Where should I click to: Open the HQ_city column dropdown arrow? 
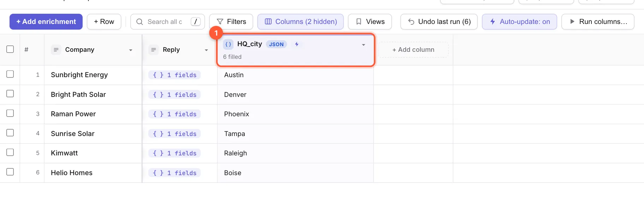point(363,45)
